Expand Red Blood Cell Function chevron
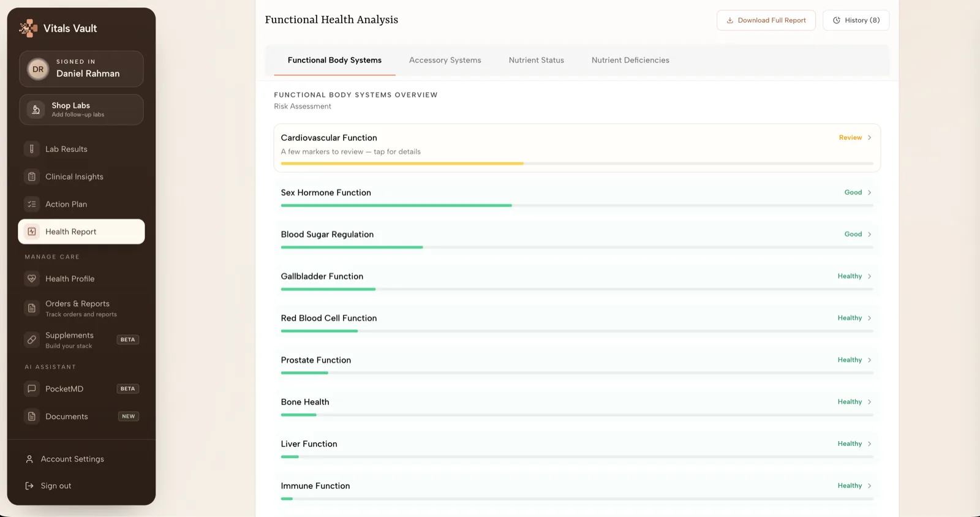Image resolution: width=980 pixels, height=517 pixels. click(869, 319)
